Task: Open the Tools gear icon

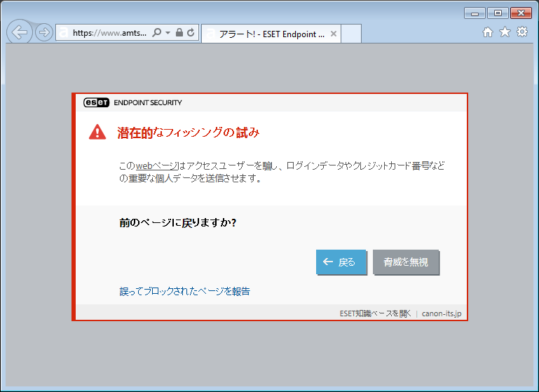Action: pos(522,32)
